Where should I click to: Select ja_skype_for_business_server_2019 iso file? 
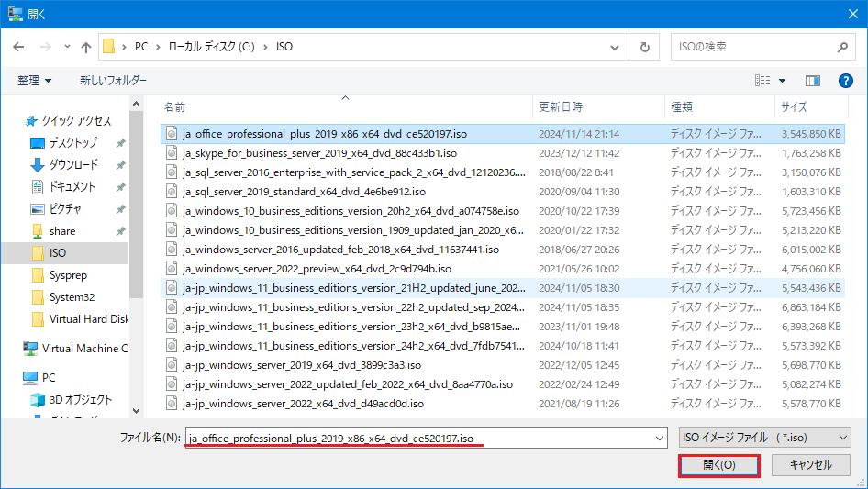pos(503,153)
